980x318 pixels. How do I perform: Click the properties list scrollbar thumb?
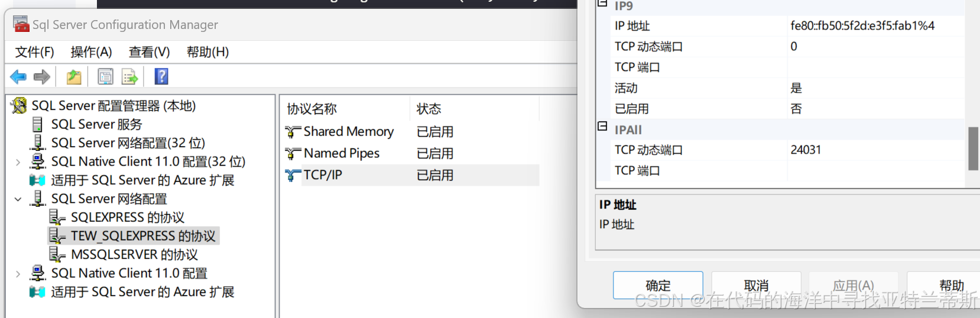coord(973,148)
